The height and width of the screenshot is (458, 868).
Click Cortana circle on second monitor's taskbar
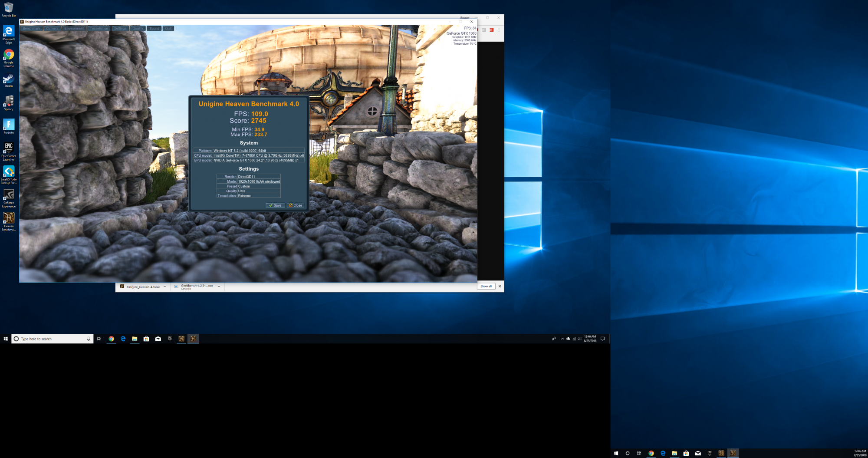click(x=628, y=453)
